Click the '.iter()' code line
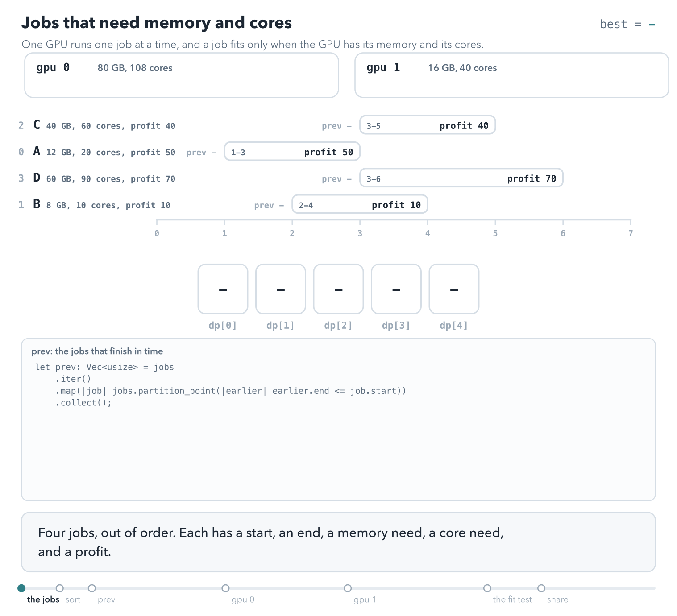The width and height of the screenshot is (677, 616). click(73, 379)
